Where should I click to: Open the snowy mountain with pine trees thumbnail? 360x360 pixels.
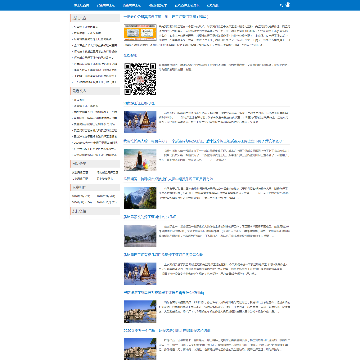[140, 198]
